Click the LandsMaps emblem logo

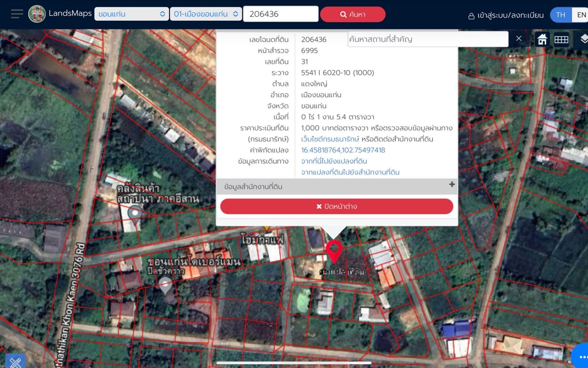[x=37, y=14]
